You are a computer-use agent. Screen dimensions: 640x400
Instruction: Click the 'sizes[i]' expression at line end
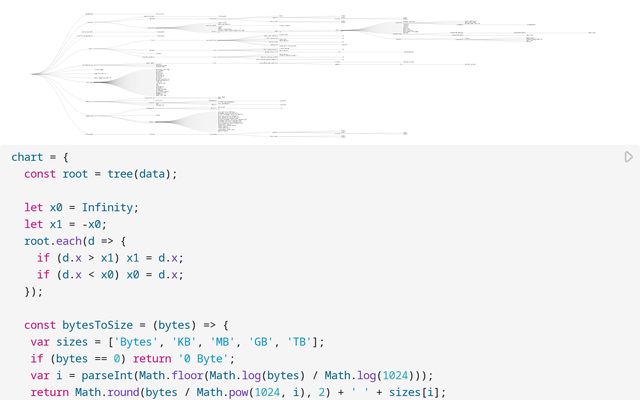pyautogui.click(x=405, y=392)
